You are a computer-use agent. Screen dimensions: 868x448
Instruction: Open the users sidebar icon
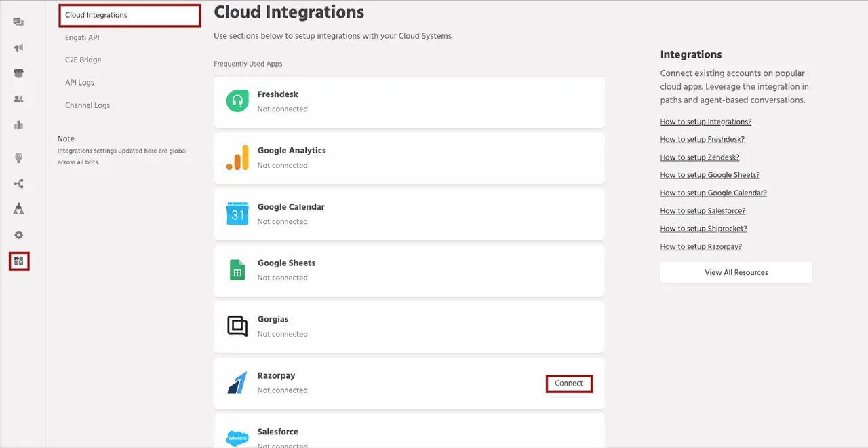18,99
